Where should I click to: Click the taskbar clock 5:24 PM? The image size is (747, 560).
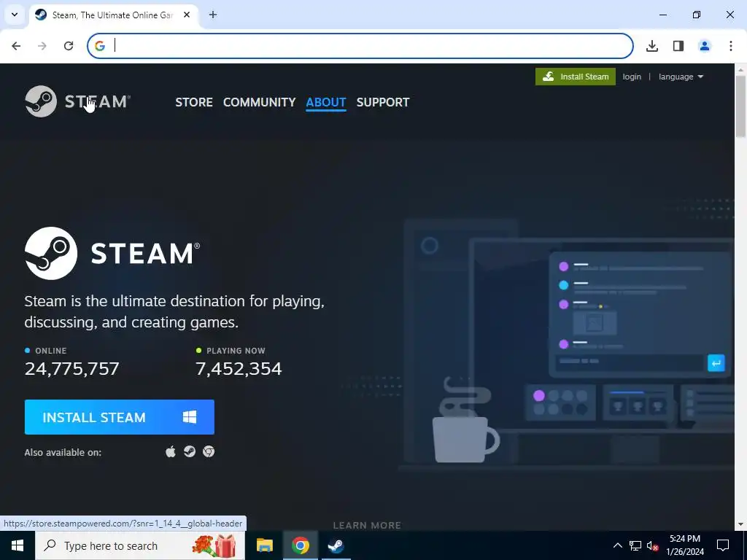[x=685, y=539]
